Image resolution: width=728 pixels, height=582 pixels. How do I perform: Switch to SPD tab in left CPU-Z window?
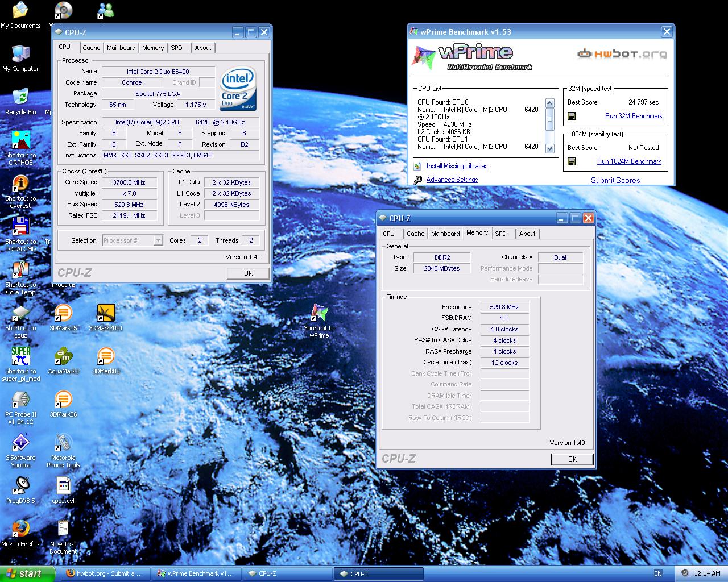tap(177, 48)
